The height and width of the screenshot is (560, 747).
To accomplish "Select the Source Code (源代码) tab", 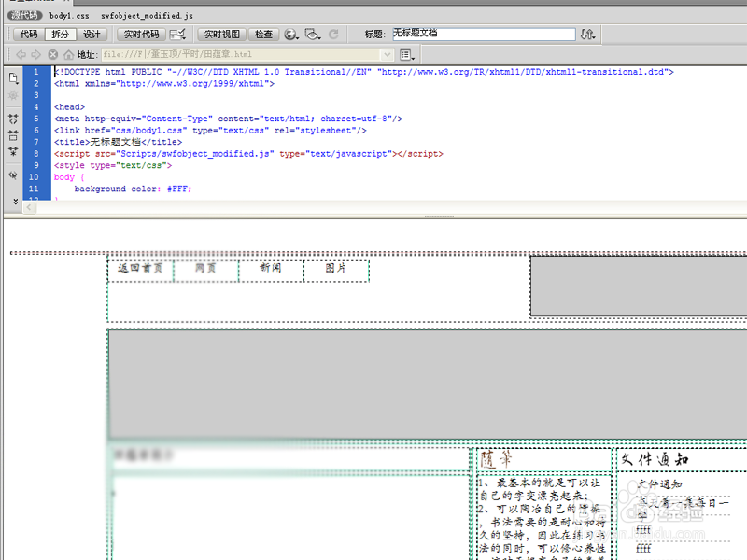I will (25, 16).
